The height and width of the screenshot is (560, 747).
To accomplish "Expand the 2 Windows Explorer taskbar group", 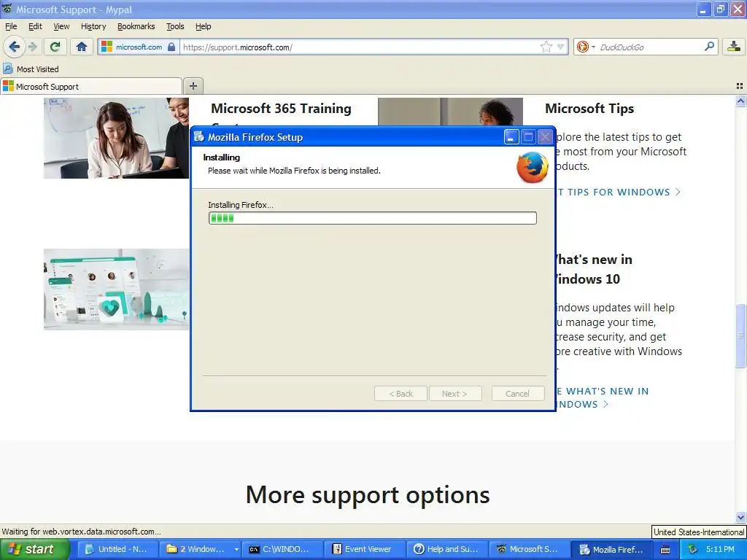I will (200, 549).
